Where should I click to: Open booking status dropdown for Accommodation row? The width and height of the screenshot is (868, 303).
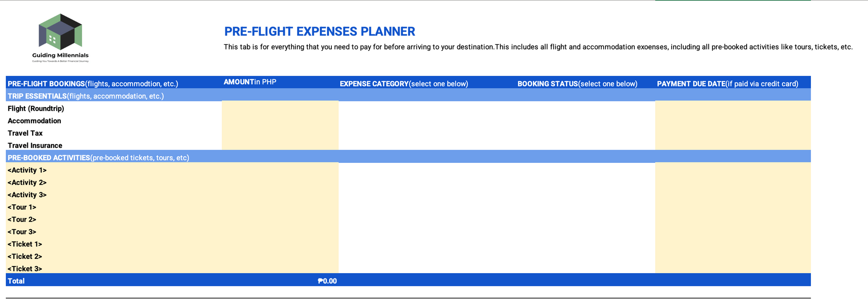click(585, 120)
